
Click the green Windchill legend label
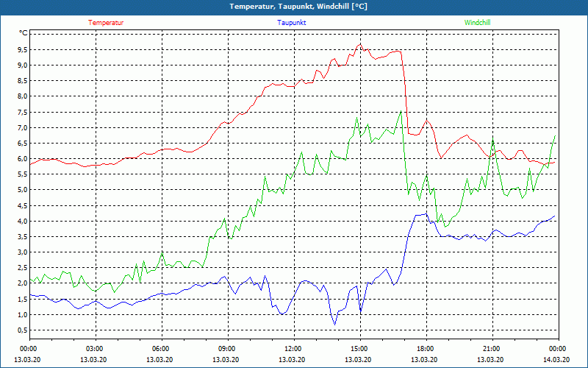pos(477,23)
